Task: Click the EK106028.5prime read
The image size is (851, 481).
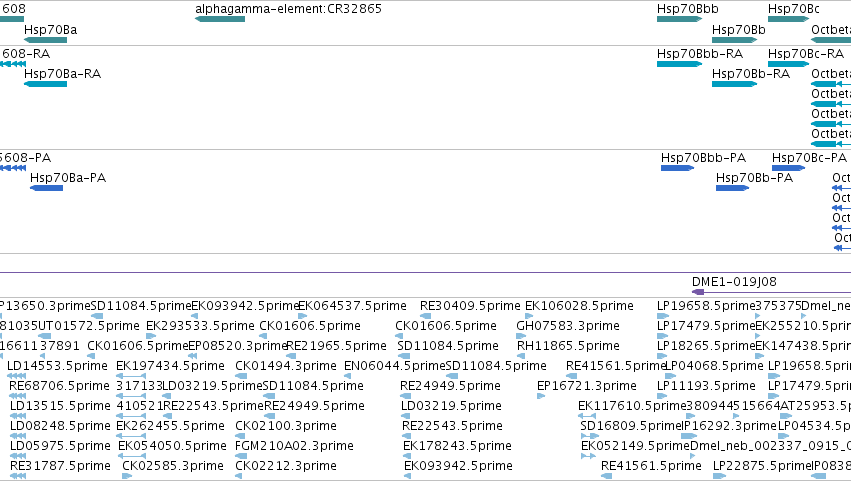Action: [x=529, y=316]
